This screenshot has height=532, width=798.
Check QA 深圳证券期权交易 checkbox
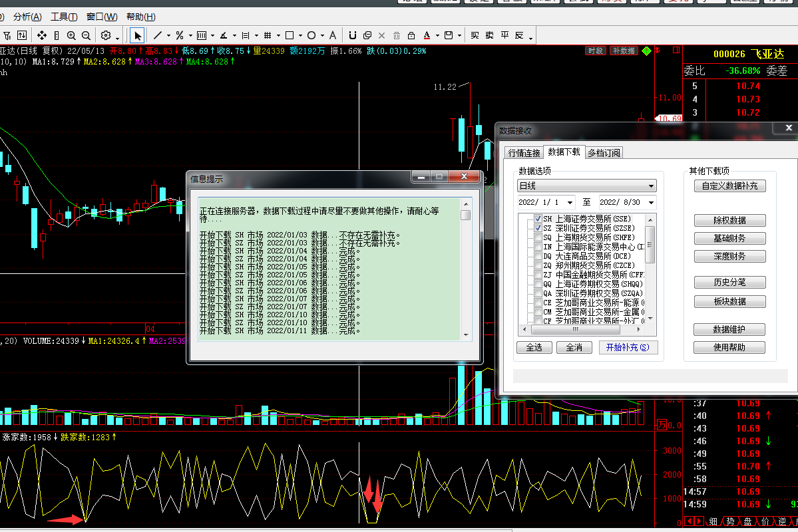[538, 293]
